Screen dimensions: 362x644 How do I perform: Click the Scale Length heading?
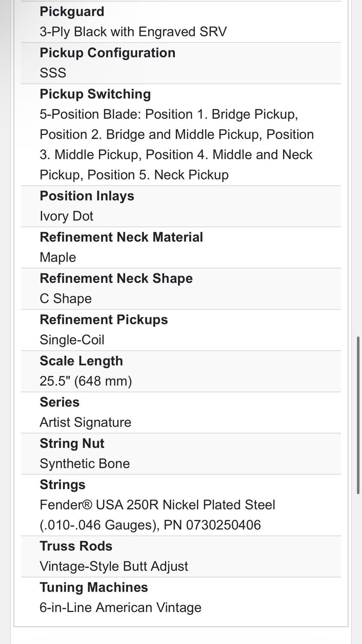click(81, 361)
